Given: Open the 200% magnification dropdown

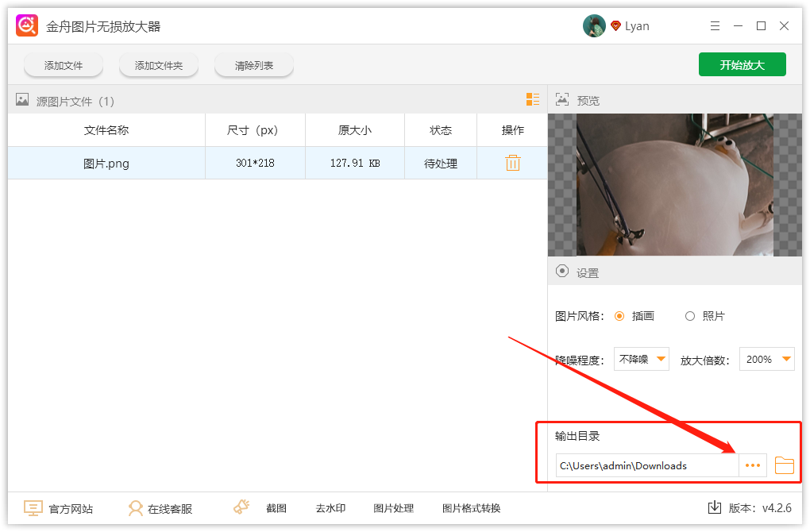Looking at the screenshot, I should 767,359.
